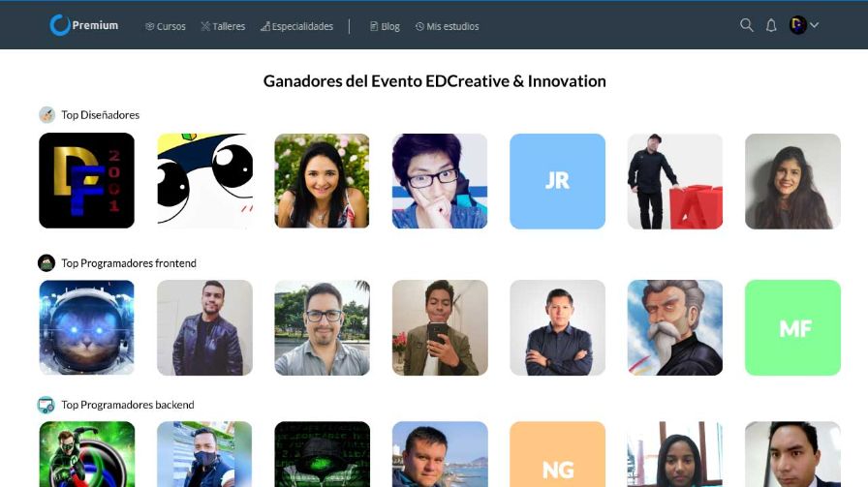Open the Cursos menu
Screen dimensions: 868x487
click(166, 26)
